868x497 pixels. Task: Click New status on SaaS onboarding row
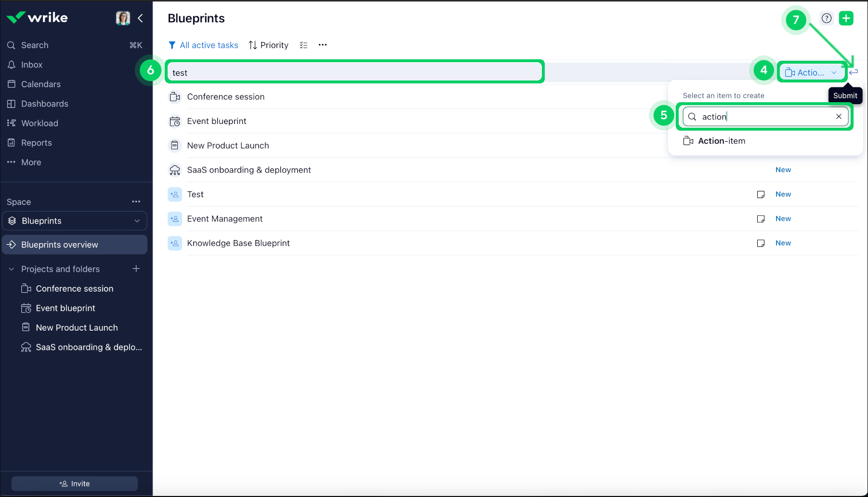(783, 170)
